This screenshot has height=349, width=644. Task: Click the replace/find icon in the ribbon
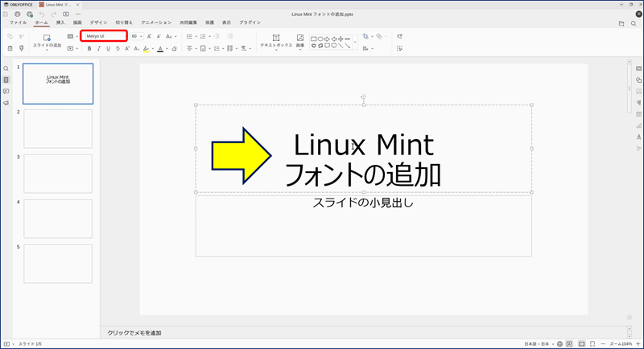399,36
